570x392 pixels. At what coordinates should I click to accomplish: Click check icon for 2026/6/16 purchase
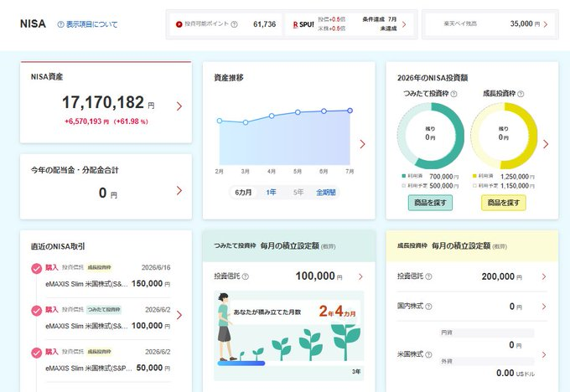coord(36,269)
